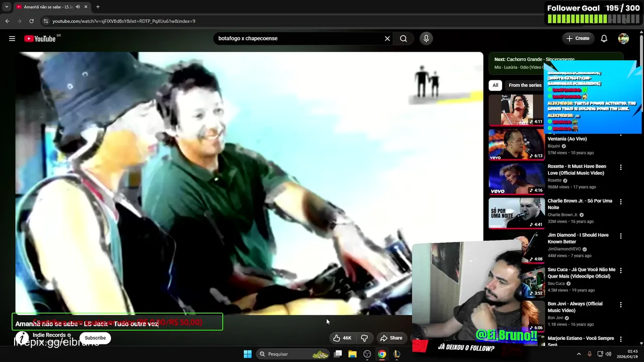644x362 pixels.
Task: Open options menu for Jim Diamond video
Action: (620, 236)
